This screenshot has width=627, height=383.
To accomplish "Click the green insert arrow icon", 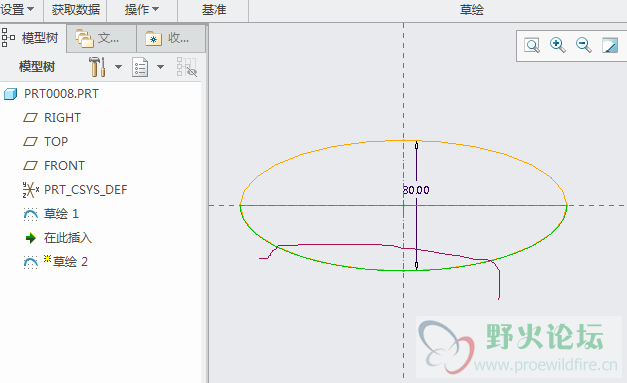I will click(x=31, y=238).
